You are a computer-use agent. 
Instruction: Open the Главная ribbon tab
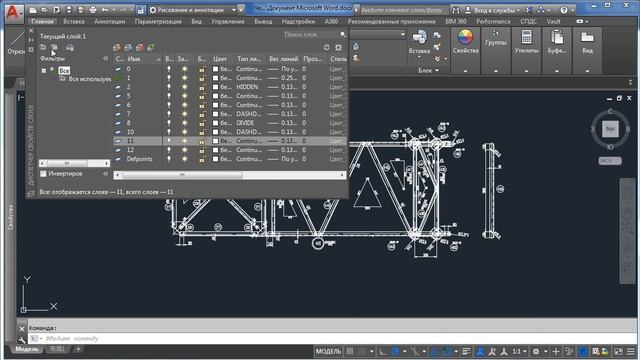tap(42, 21)
